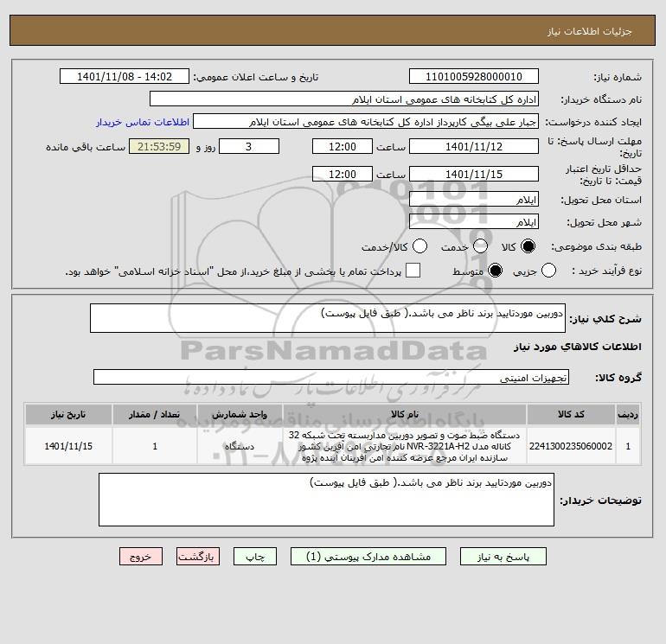Click the پاسخ به نیاز button
Viewport: 666px width, 644px height.
click(x=503, y=556)
